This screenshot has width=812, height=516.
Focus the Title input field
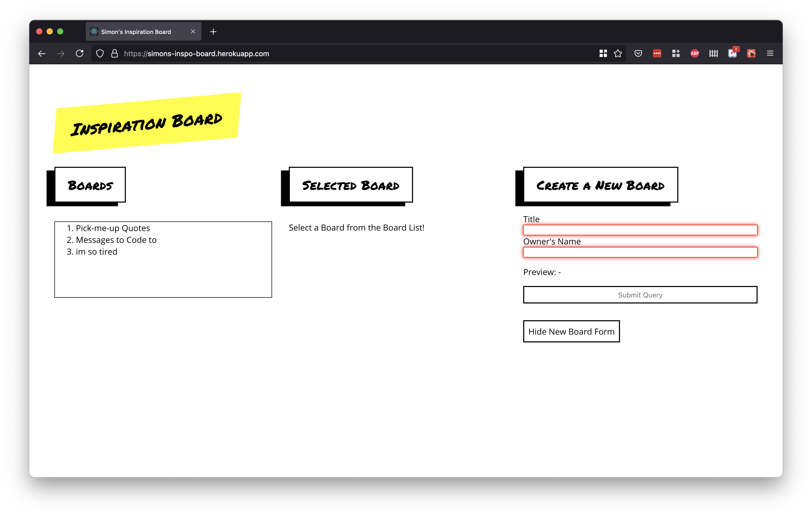640,230
